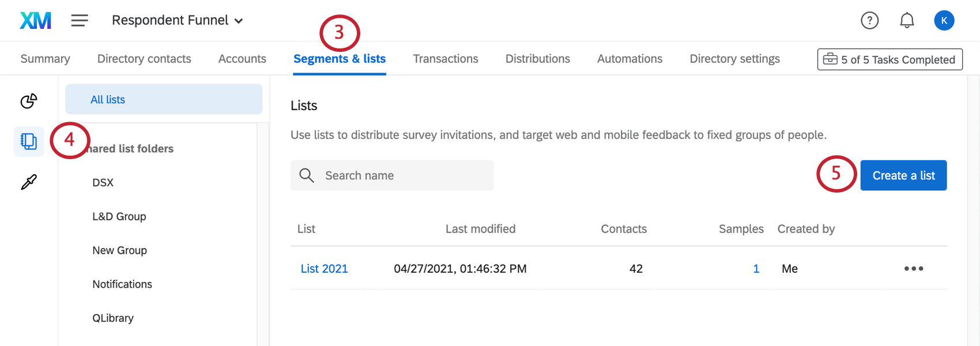Select the eyedropper sidebar icon
The height and width of the screenshot is (346, 980).
point(29,182)
